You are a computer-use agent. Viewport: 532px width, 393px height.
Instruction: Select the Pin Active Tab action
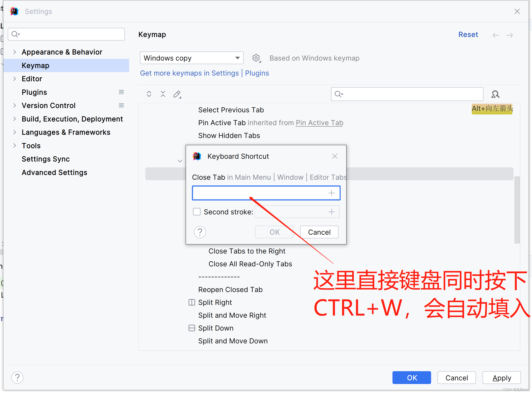[222, 123]
